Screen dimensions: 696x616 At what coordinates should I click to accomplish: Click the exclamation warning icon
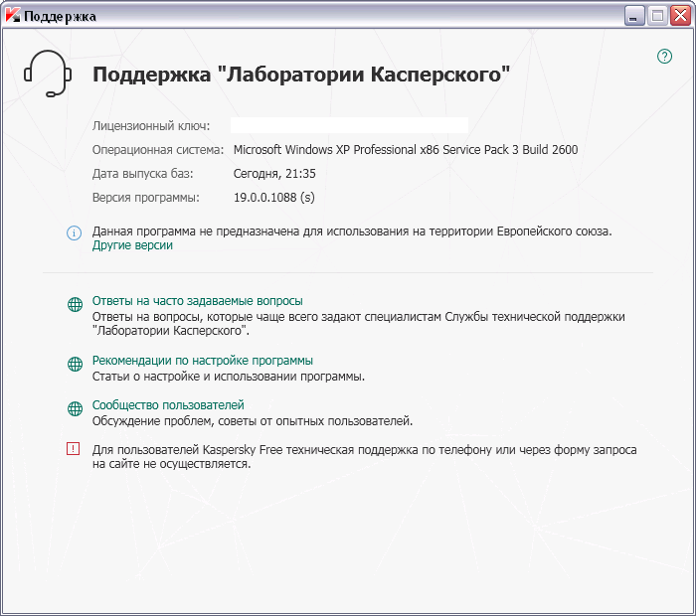[x=74, y=449]
